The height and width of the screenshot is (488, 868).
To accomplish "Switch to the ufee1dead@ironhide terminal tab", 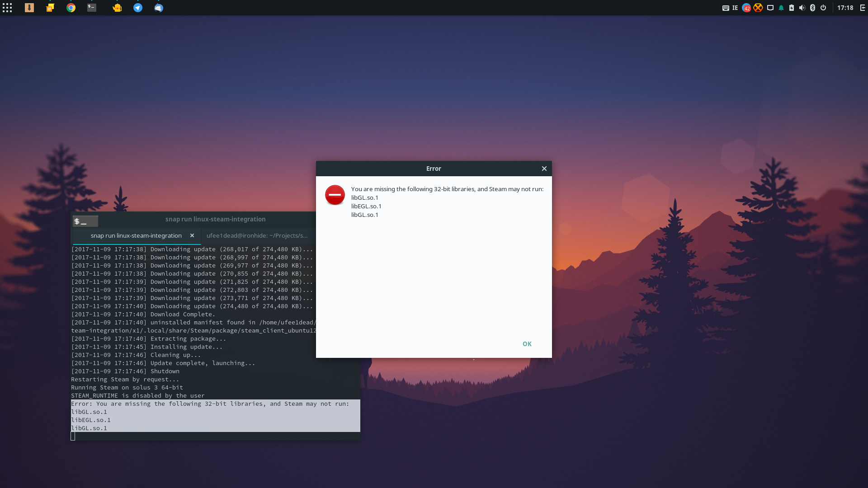I will point(257,236).
